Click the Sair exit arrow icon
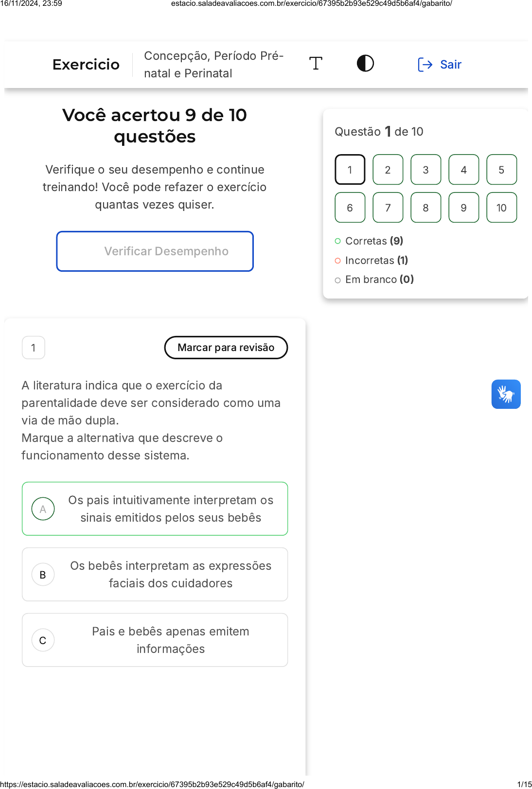Image resolution: width=532 pixels, height=789 pixels. point(425,65)
